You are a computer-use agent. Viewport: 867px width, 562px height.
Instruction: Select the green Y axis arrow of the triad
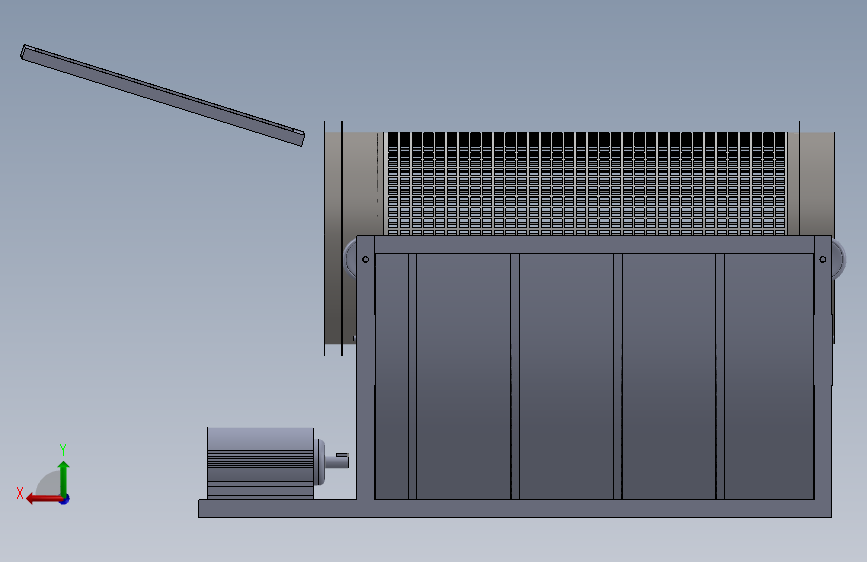tap(64, 478)
